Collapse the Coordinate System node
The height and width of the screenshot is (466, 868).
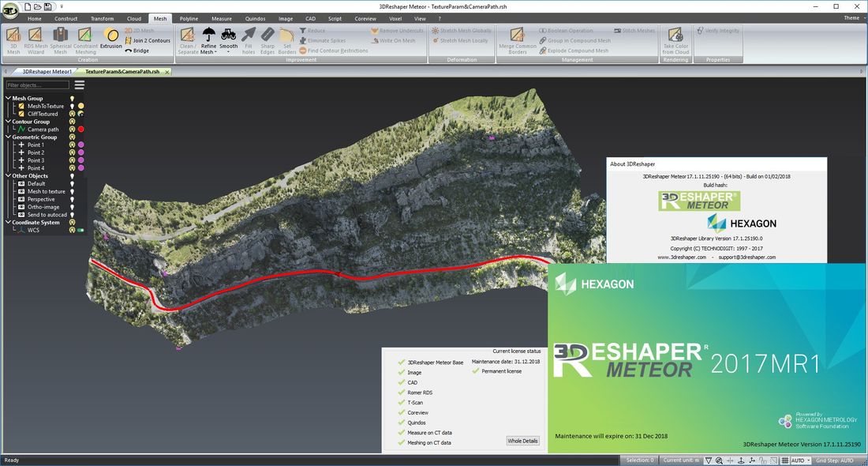click(9, 222)
